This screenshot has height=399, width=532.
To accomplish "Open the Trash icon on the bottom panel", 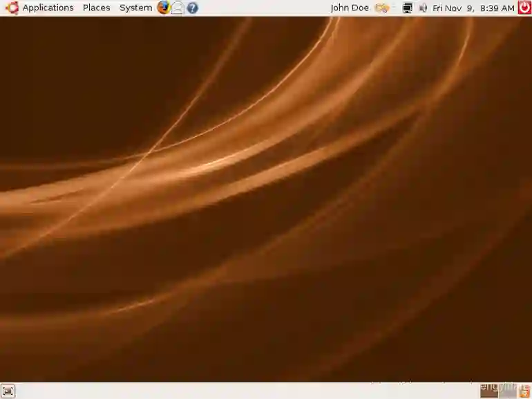I will tap(525, 391).
